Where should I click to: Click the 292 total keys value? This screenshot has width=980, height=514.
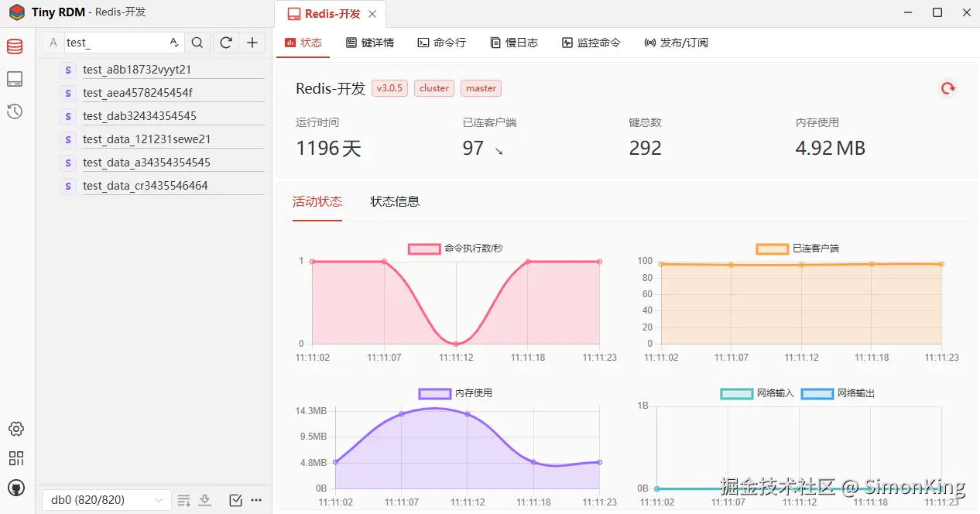(646, 148)
